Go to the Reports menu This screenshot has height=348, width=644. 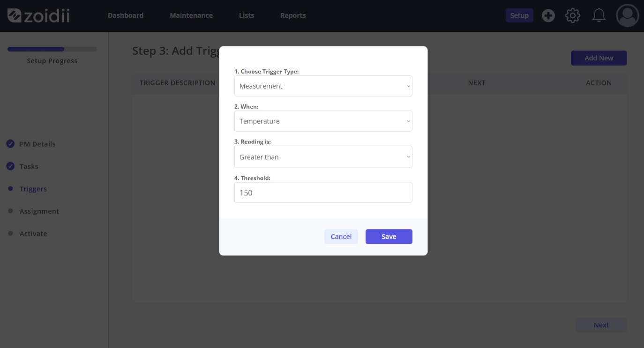293,15
